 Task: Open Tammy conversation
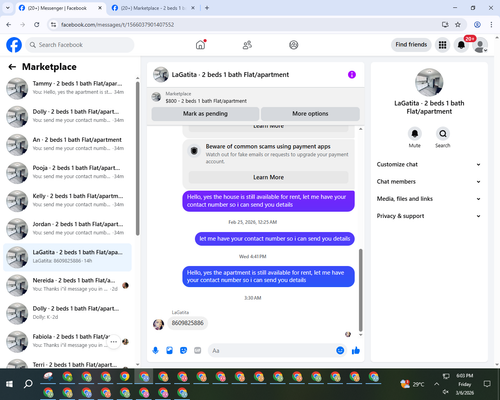(67, 88)
